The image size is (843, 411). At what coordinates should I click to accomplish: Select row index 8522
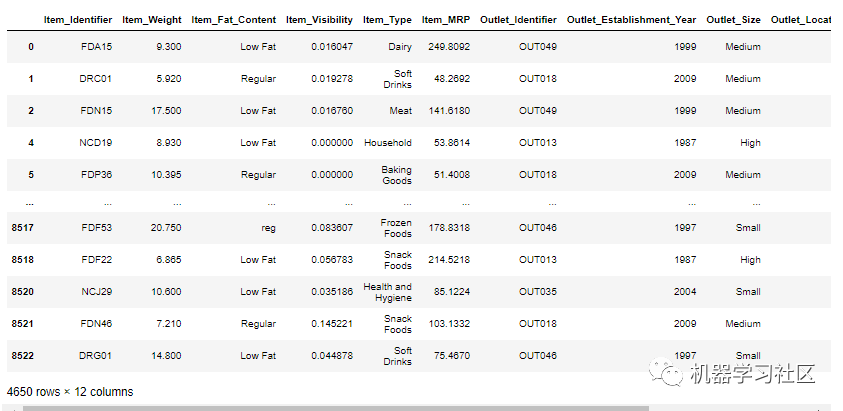pos(23,356)
